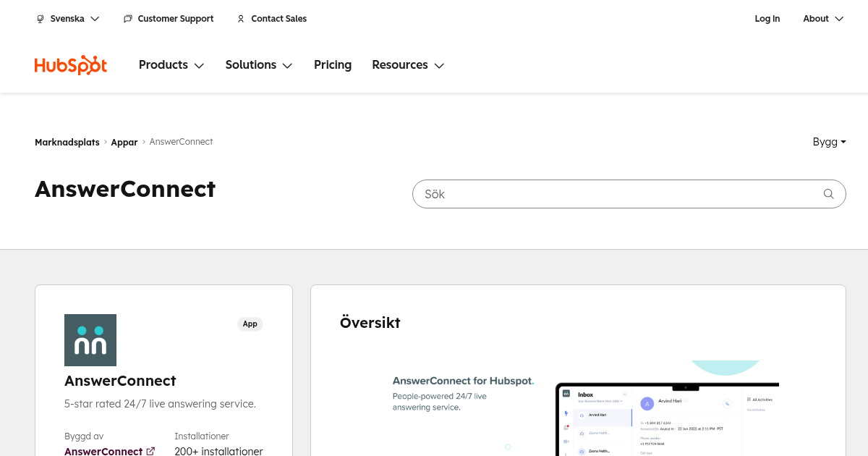Click the external link icon beside AnswerConnect
This screenshot has height=456, width=868.
click(x=150, y=451)
